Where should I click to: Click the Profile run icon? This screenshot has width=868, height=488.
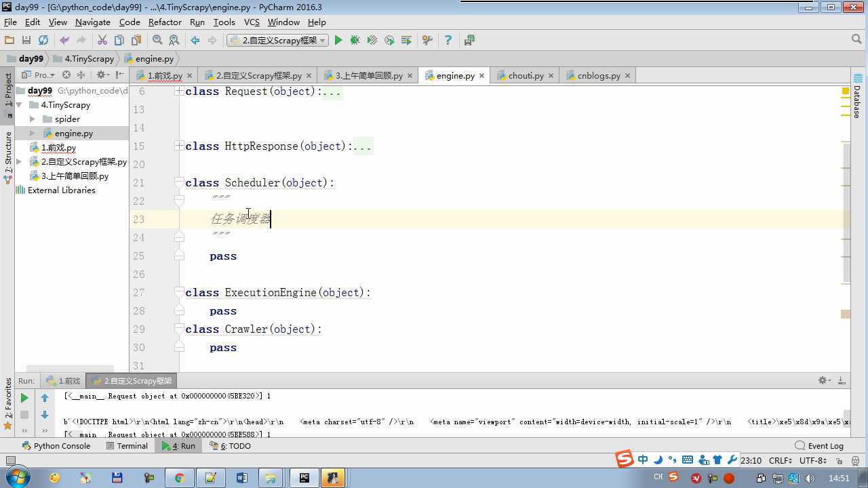389,41
